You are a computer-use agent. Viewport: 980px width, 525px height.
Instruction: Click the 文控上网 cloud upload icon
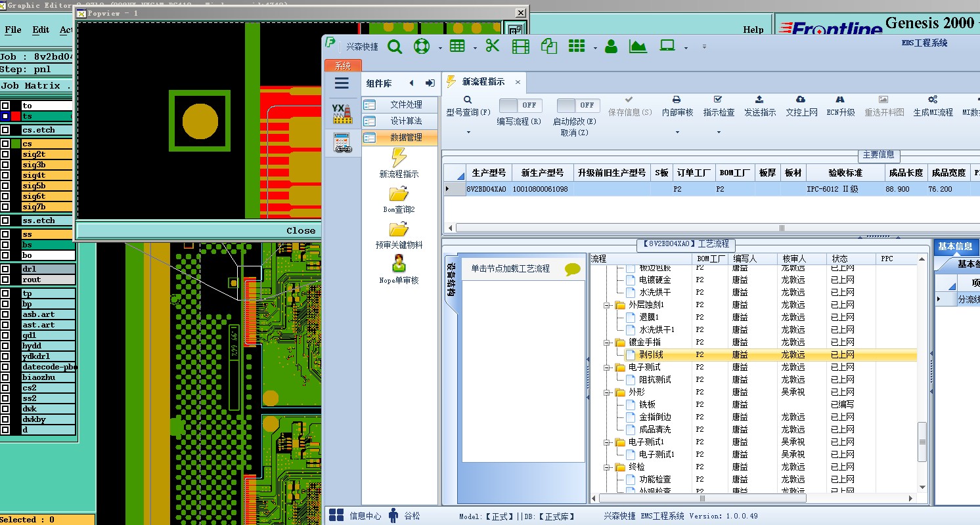coord(801,100)
